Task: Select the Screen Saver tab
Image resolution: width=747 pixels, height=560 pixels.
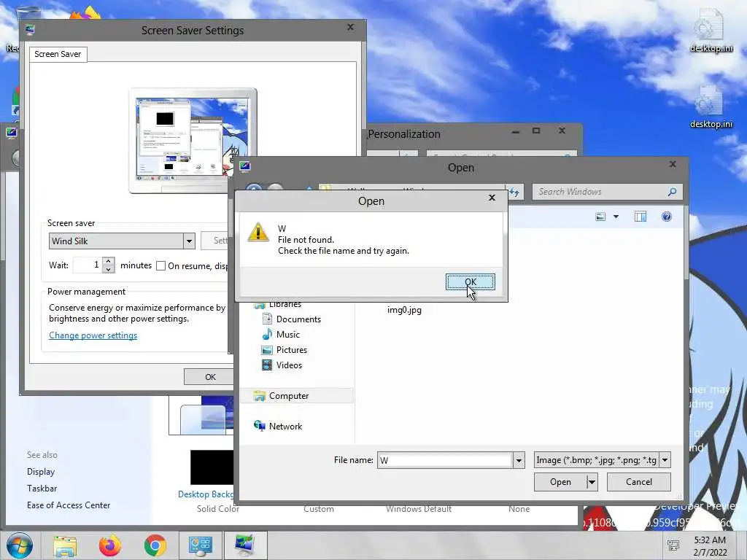Action: coord(58,54)
